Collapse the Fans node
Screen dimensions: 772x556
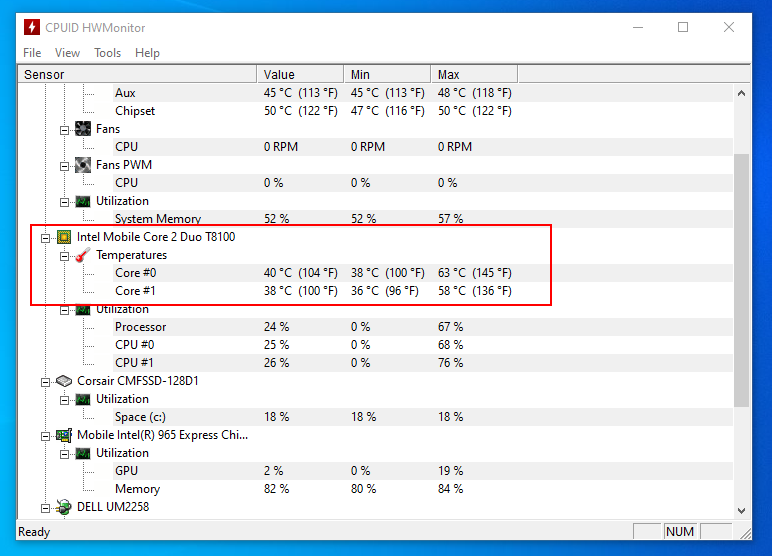(x=64, y=131)
